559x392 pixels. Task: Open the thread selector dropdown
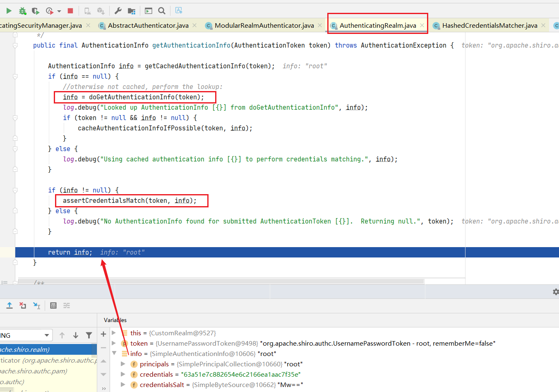click(47, 335)
